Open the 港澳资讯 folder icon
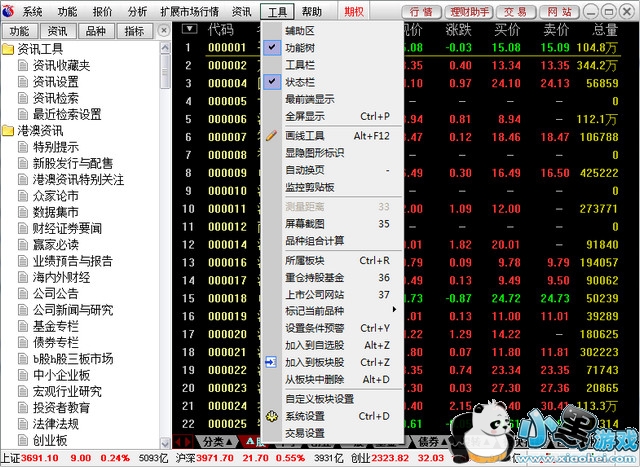Screen dimensions: 640x467 pyautogui.click(x=8, y=131)
